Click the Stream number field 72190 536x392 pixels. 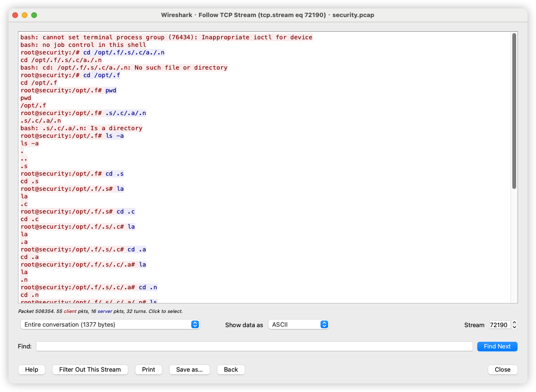[500, 325]
